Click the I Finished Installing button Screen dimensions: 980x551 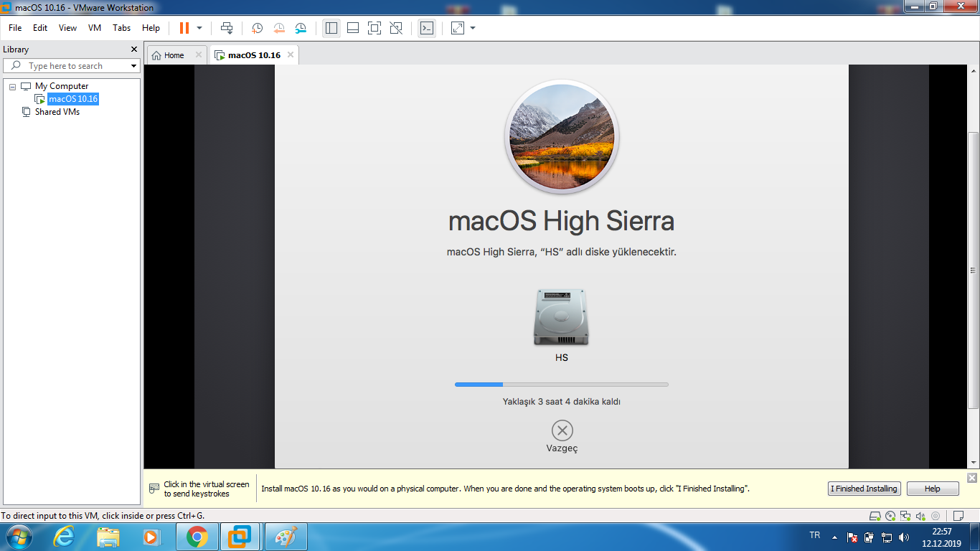click(x=864, y=489)
